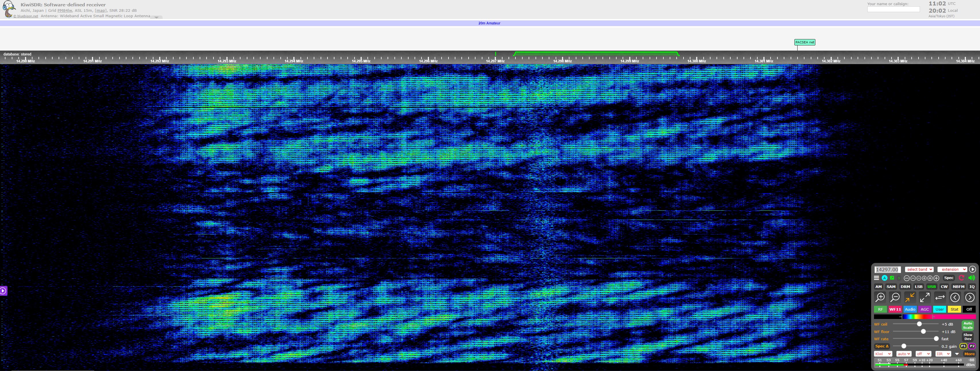Page the waterfall left with the arrow icon

click(955, 297)
